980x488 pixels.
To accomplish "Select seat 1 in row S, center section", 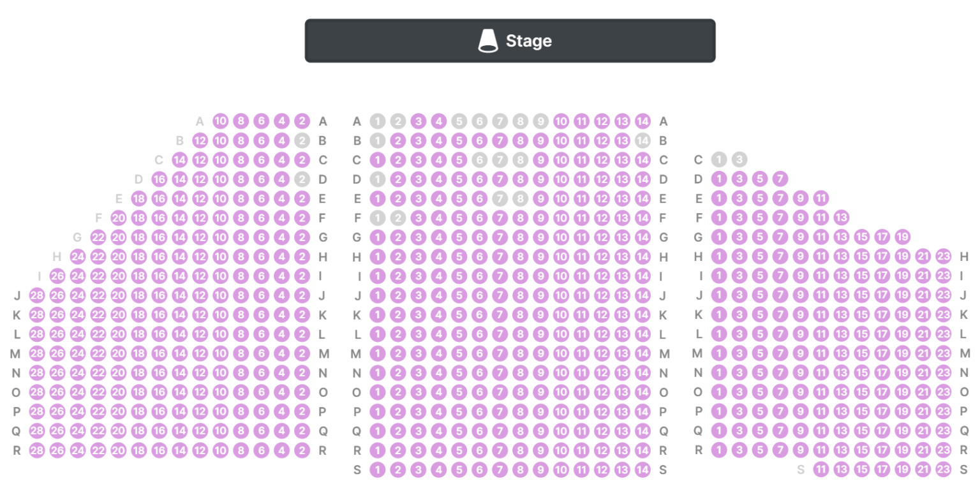I will pyautogui.click(x=378, y=470).
